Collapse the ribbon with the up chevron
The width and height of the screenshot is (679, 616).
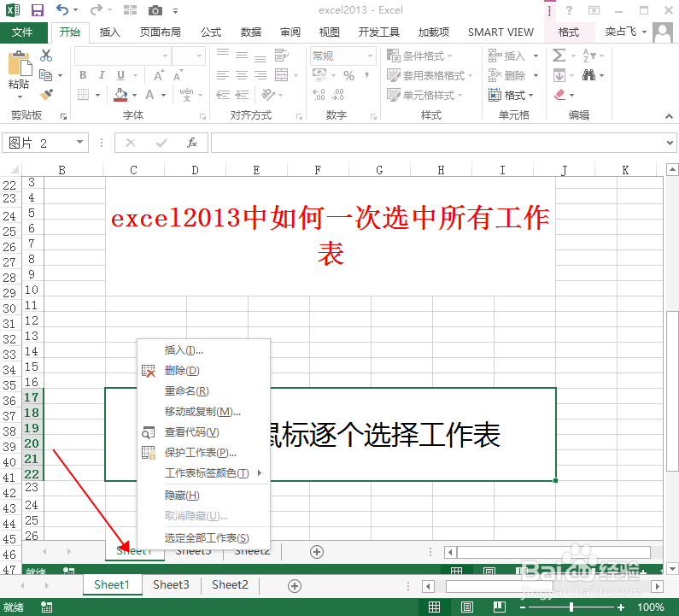pos(669,116)
